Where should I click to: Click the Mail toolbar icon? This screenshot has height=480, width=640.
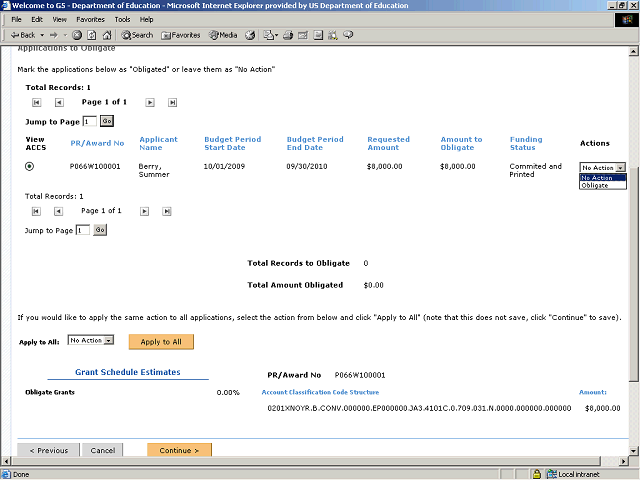point(270,35)
